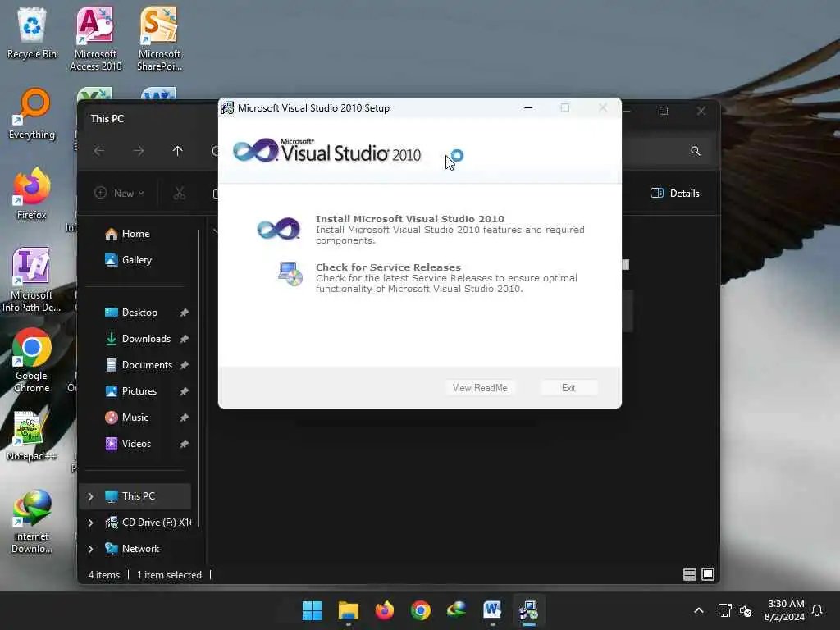Image resolution: width=840 pixels, height=630 pixels.
Task: Click the Exit button in Setup
Action: 568,388
